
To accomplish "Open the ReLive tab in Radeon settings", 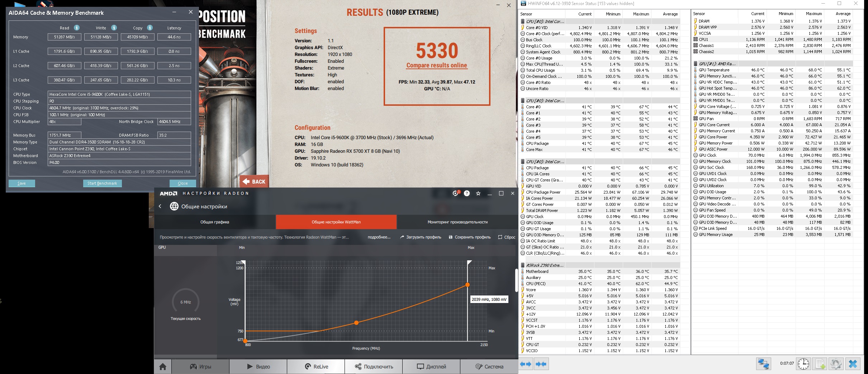I will pos(316,366).
